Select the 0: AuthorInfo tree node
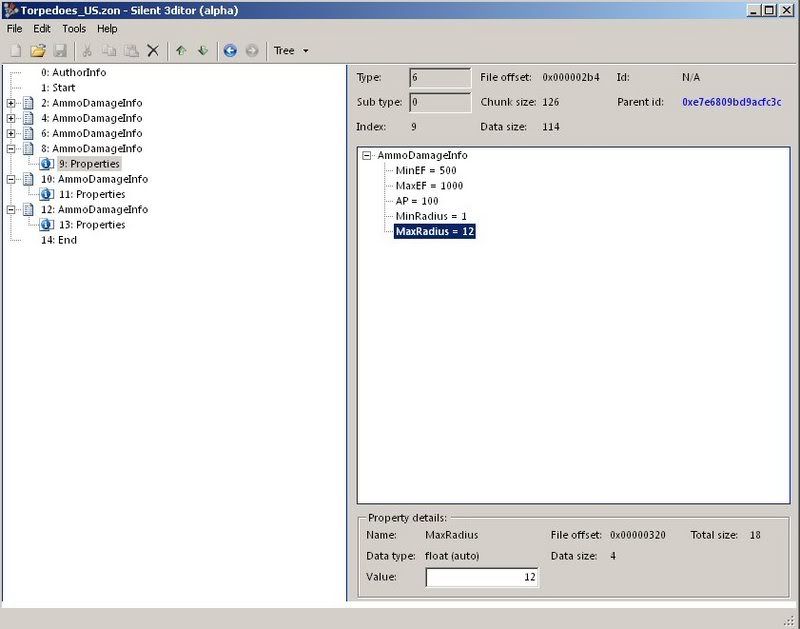 (73, 72)
